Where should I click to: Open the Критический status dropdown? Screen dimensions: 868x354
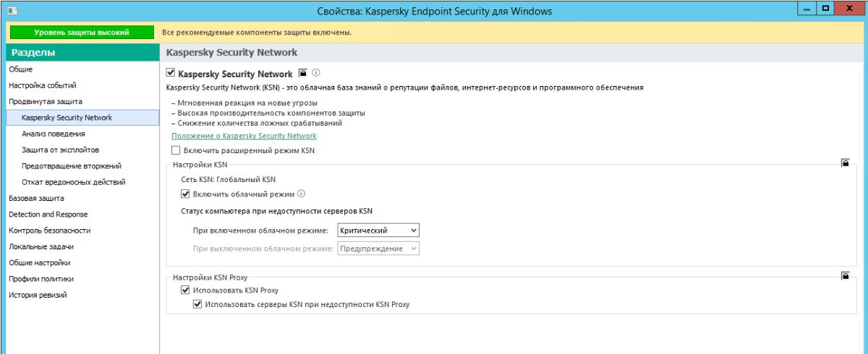379,230
